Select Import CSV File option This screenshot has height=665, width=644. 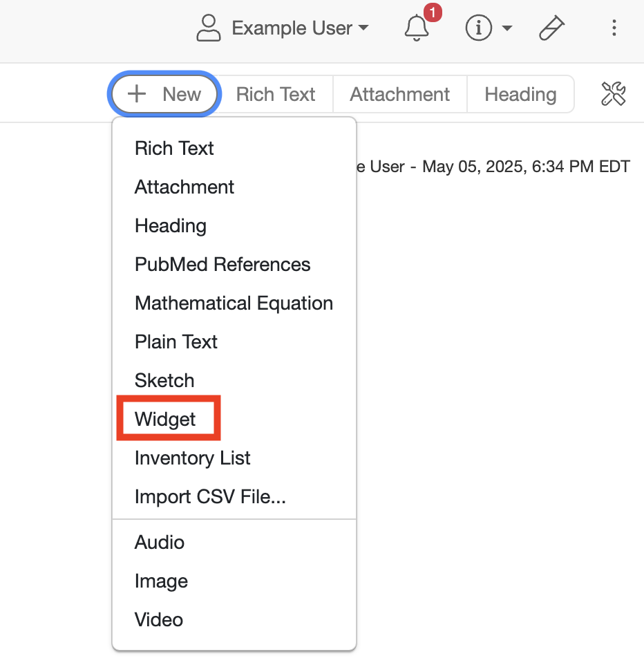tap(210, 496)
